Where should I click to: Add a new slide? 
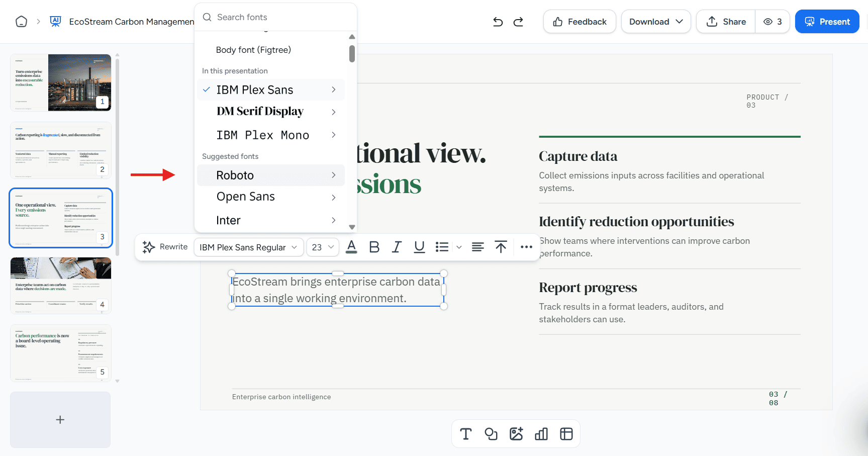pyautogui.click(x=60, y=420)
